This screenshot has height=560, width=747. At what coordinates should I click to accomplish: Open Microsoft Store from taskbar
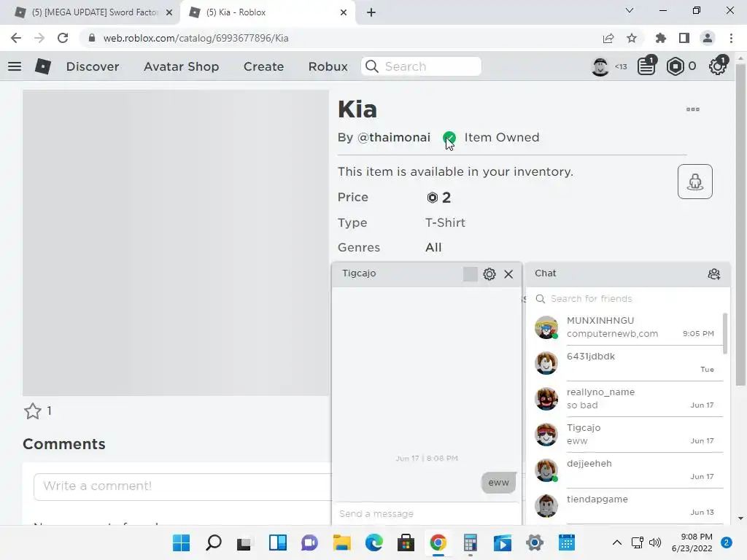406,542
